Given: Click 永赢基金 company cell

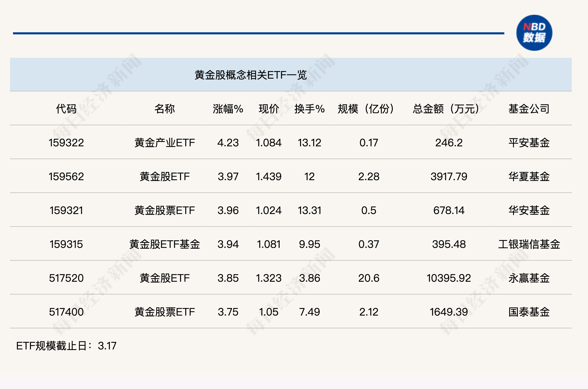Looking at the screenshot, I should [529, 278].
